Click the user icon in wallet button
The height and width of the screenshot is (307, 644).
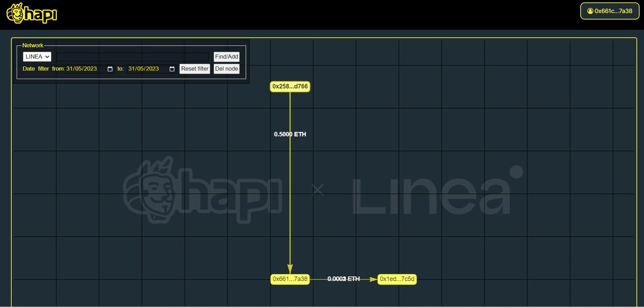click(x=590, y=11)
